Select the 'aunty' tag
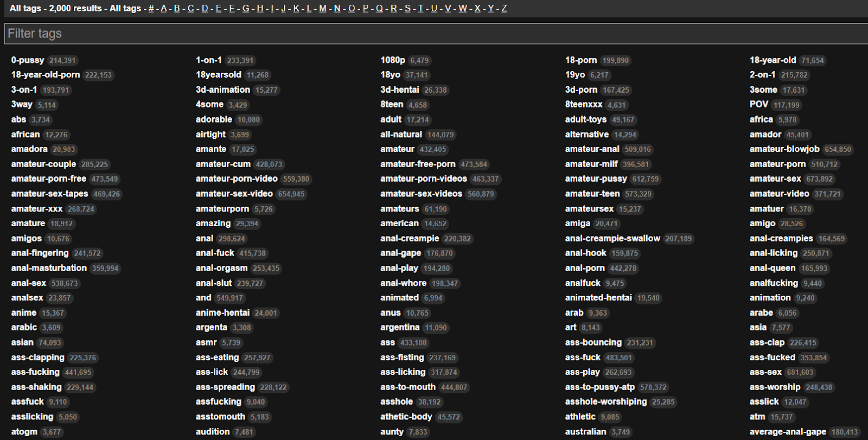The height and width of the screenshot is (440, 868). [392, 432]
